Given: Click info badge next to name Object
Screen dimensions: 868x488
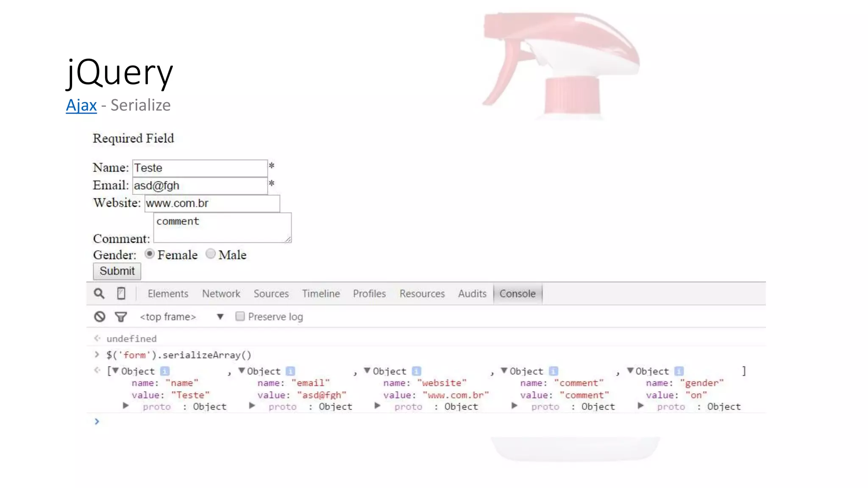Looking at the screenshot, I should pos(165,371).
